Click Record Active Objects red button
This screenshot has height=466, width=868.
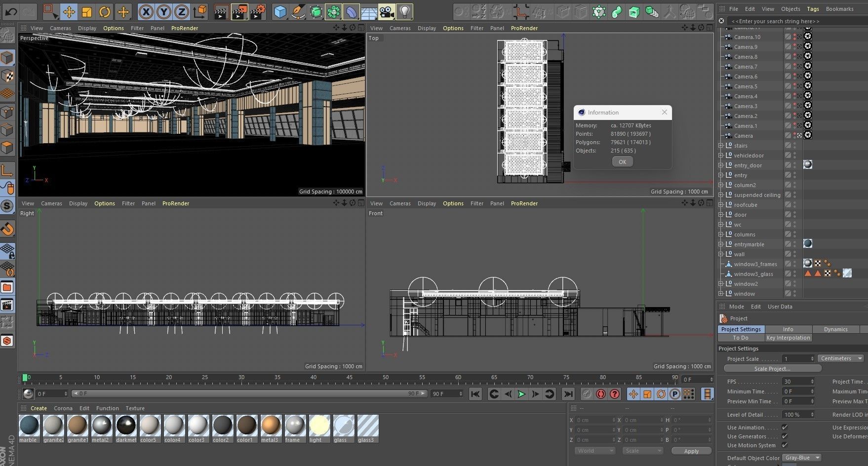[x=586, y=394]
